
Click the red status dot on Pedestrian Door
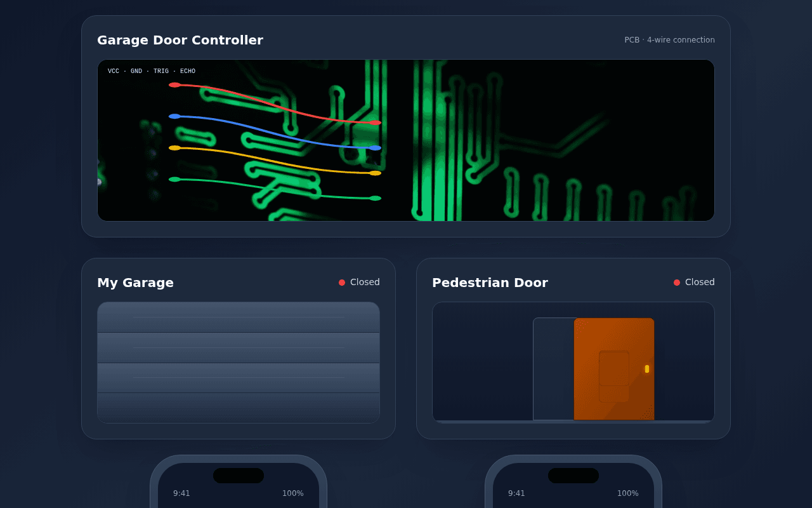pos(677,283)
